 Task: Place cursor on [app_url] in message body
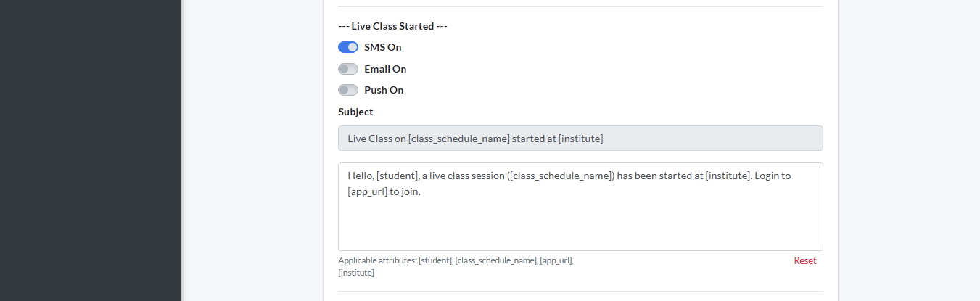(367, 193)
